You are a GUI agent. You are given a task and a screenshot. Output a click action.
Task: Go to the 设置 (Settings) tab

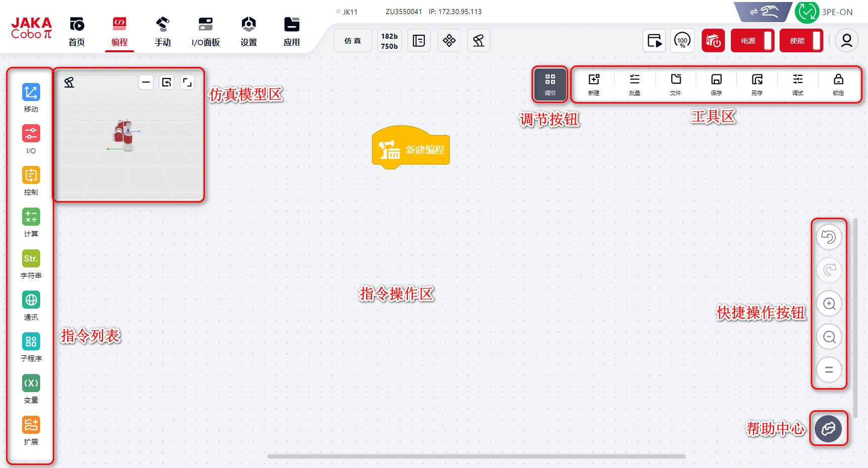click(249, 31)
